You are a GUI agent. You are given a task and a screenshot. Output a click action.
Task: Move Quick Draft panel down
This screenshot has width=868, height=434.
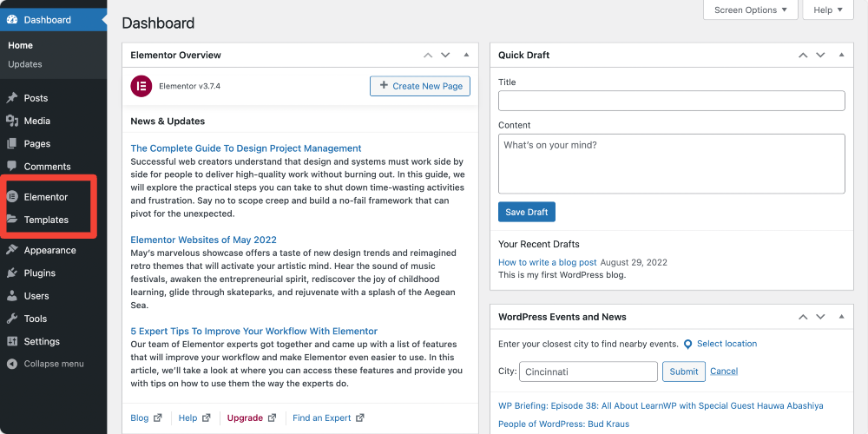[820, 55]
